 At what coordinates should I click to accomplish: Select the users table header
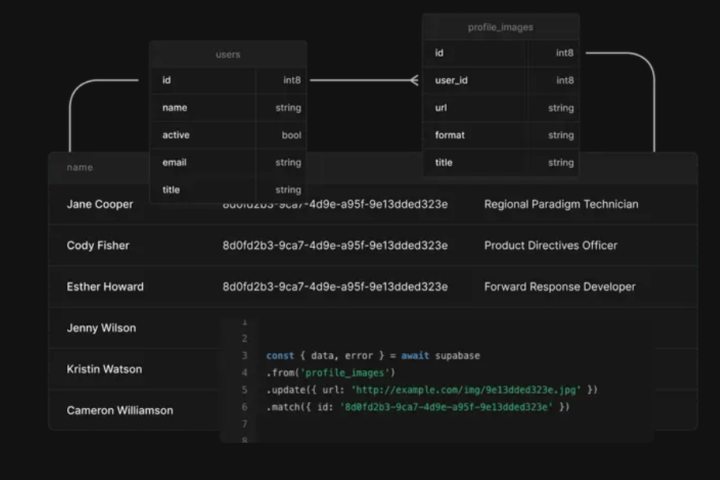click(x=228, y=54)
